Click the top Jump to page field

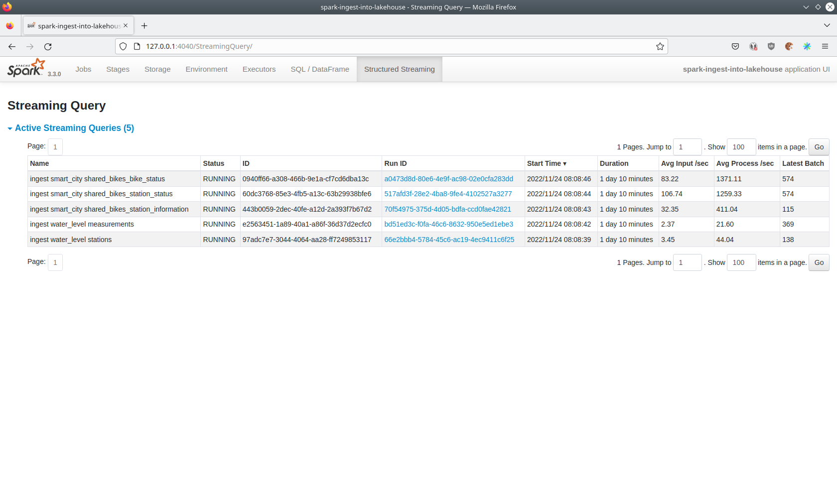click(687, 147)
